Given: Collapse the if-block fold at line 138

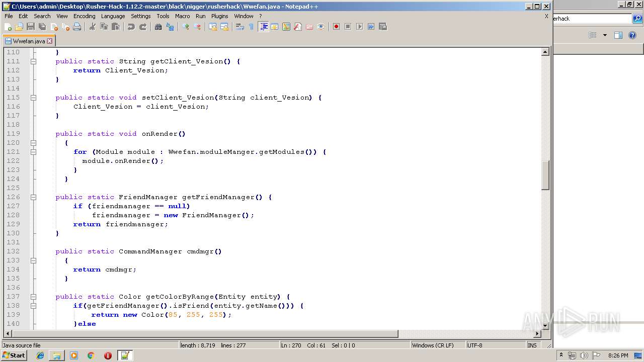Looking at the screenshot, I should [33, 306].
